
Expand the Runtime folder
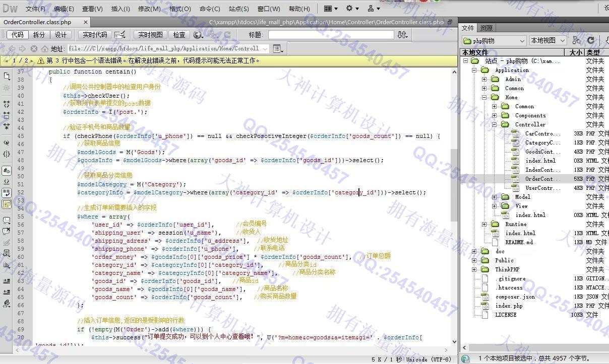click(484, 224)
